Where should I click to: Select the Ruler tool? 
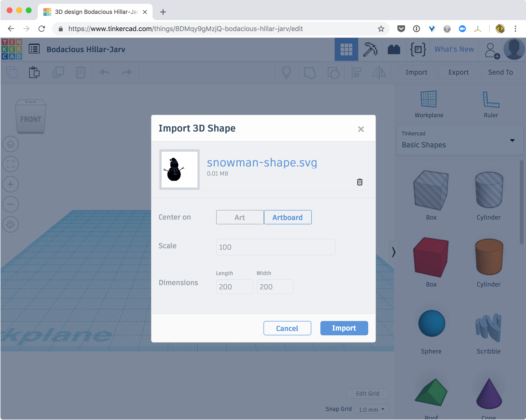coord(491,104)
